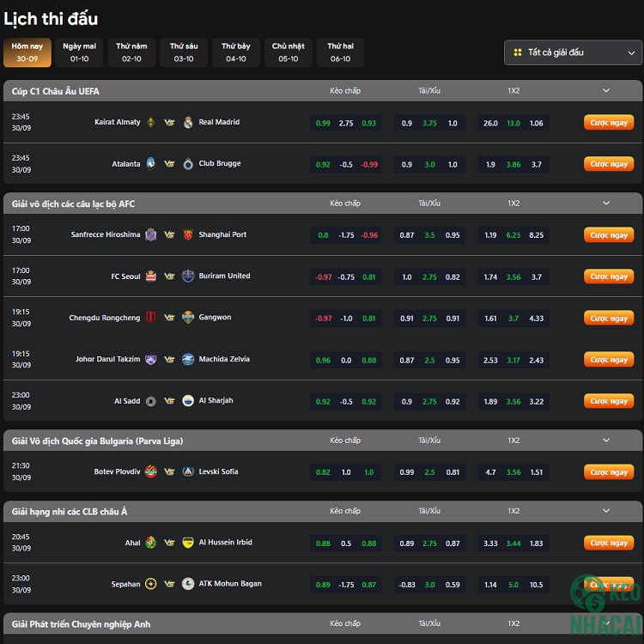Select 26.0 home win odds for Kairat Almaty
Screen dimensions: 644x644
tap(490, 123)
